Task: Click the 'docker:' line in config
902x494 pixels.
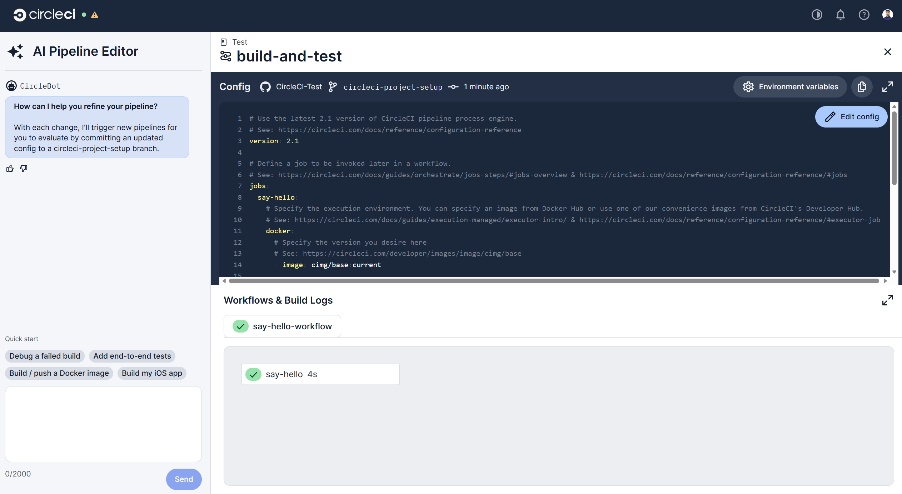Action: tap(279, 231)
